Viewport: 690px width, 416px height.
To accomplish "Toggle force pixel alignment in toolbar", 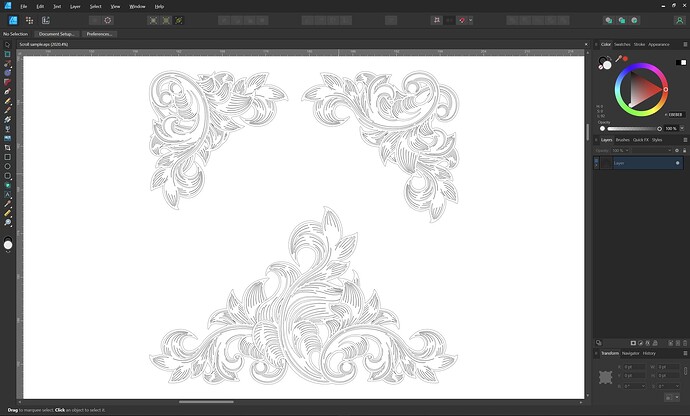I will click(437, 20).
